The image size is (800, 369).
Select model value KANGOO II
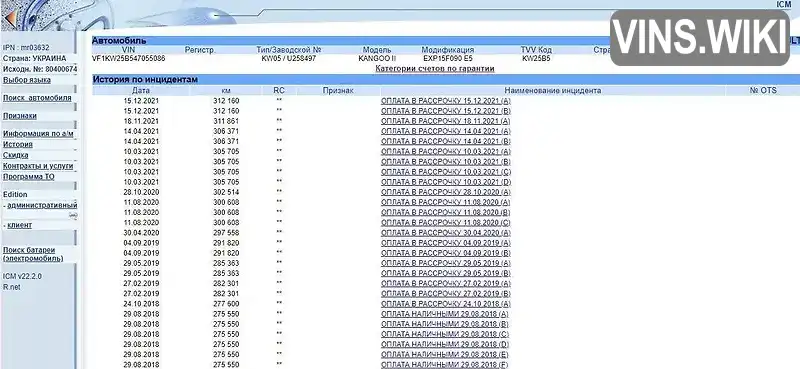pyautogui.click(x=377, y=58)
